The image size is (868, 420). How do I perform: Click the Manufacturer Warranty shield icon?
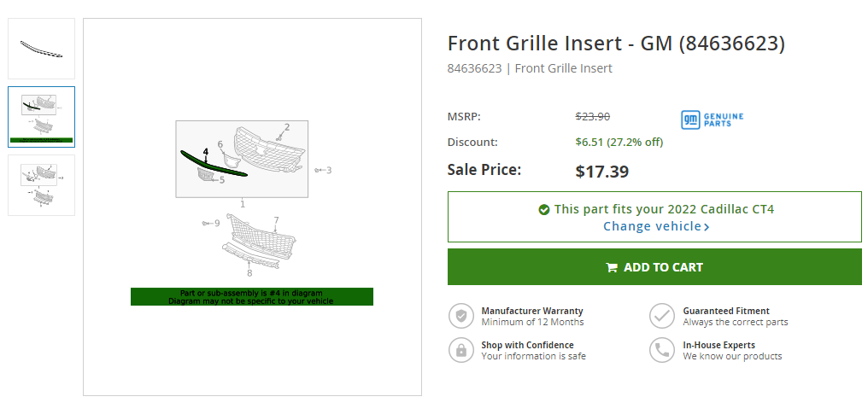pos(461,316)
